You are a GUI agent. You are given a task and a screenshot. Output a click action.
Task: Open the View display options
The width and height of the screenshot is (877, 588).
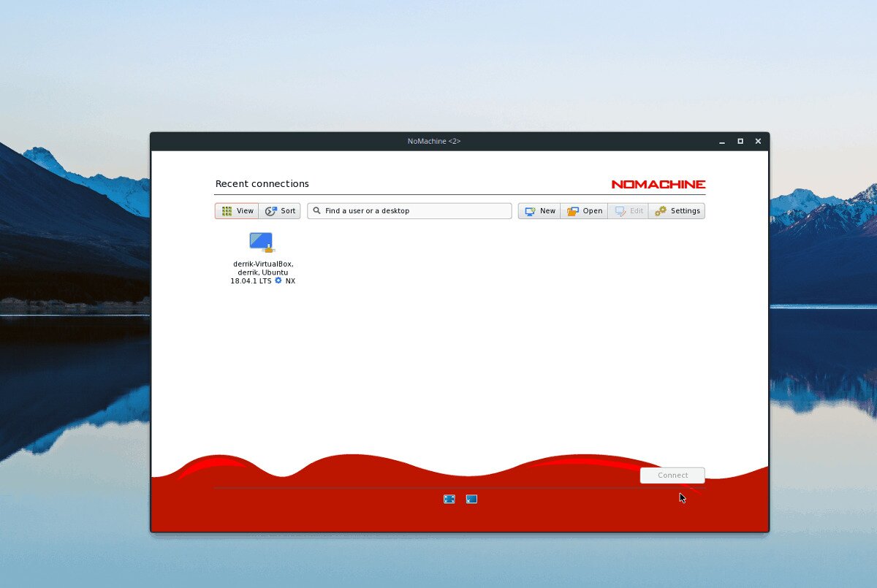click(x=236, y=210)
